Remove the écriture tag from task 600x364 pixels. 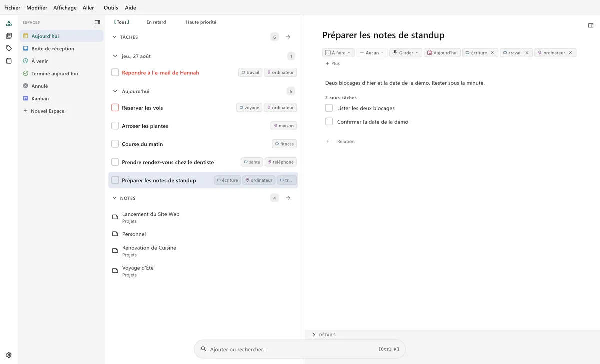tap(492, 53)
